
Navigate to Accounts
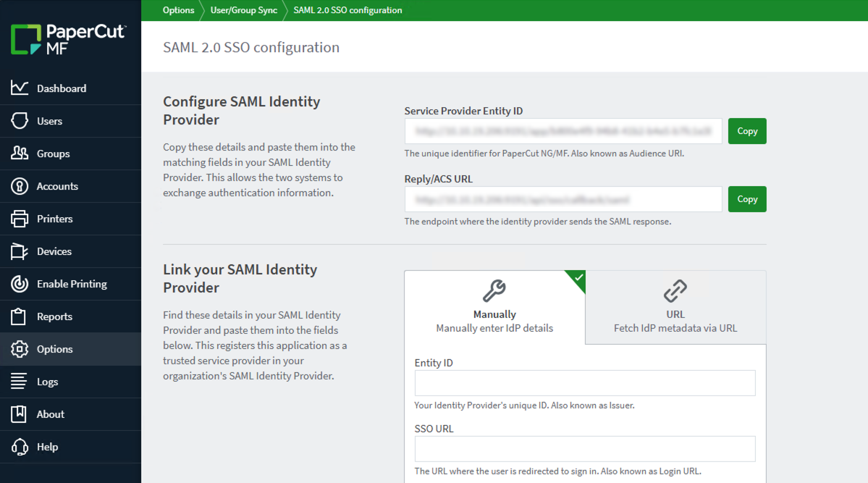pos(70,186)
